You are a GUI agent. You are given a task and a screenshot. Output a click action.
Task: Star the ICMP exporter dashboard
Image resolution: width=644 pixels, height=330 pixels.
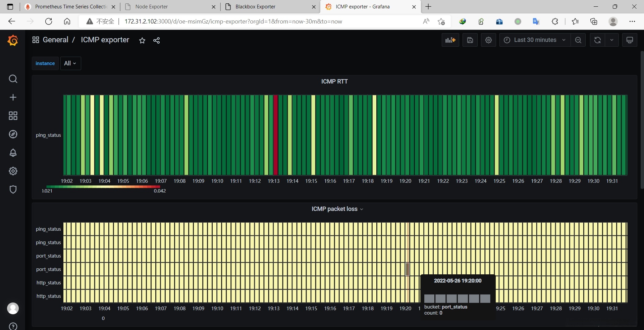(x=142, y=41)
